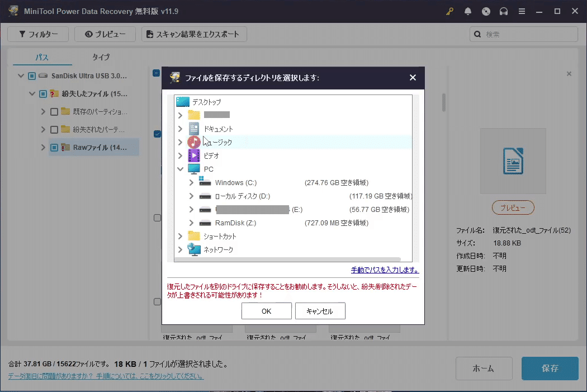Select the yellow user folder icon
This screenshot has width=587, height=392.
194,115
